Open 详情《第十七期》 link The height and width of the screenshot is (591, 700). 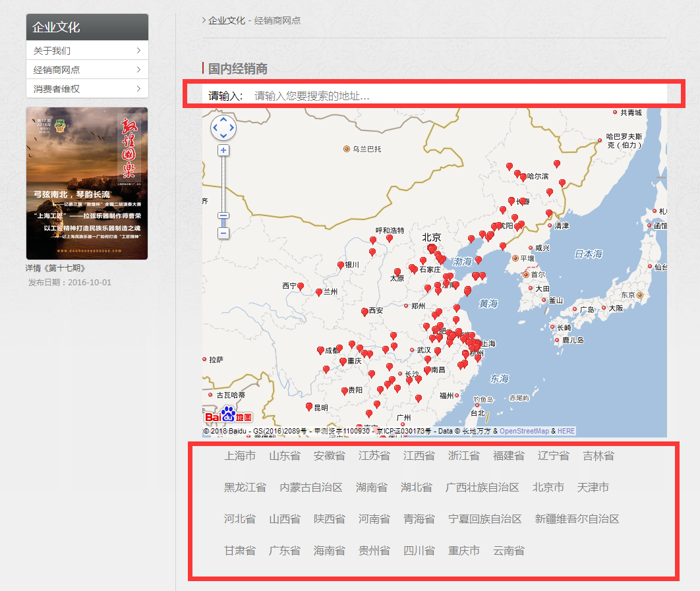[55, 267]
